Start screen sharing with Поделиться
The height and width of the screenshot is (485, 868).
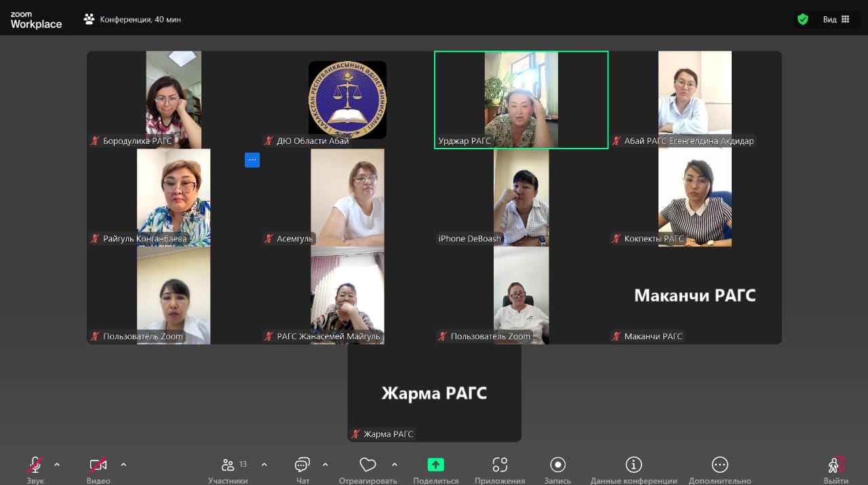coord(435,465)
